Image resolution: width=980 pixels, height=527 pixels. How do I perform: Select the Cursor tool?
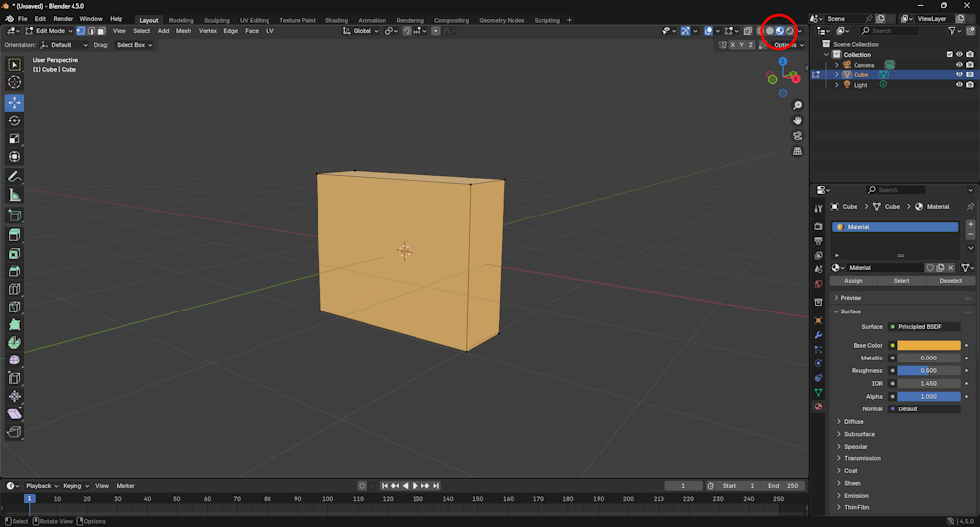tap(14, 82)
